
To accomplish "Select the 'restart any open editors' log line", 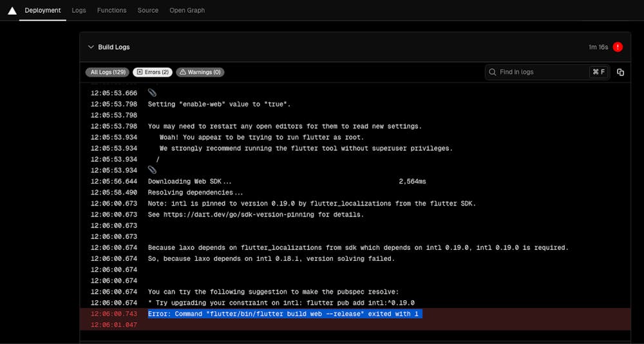I will [285, 126].
